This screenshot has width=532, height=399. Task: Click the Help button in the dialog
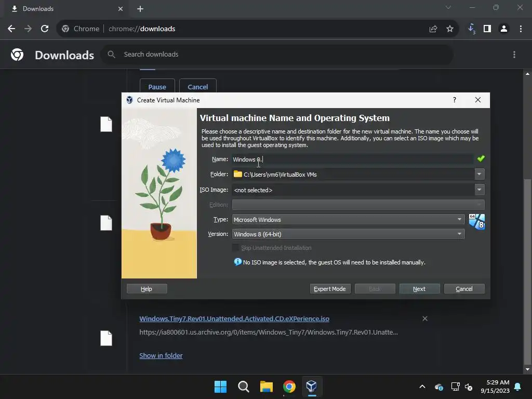147,289
